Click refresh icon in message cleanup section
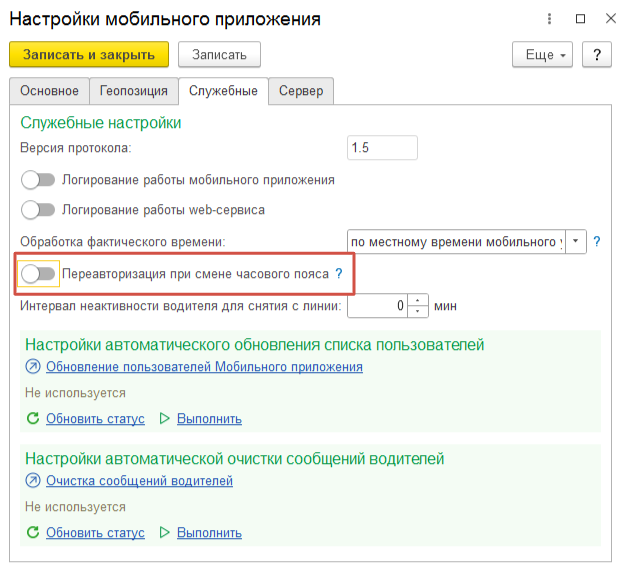The width and height of the screenshot is (629, 571). pos(33,533)
